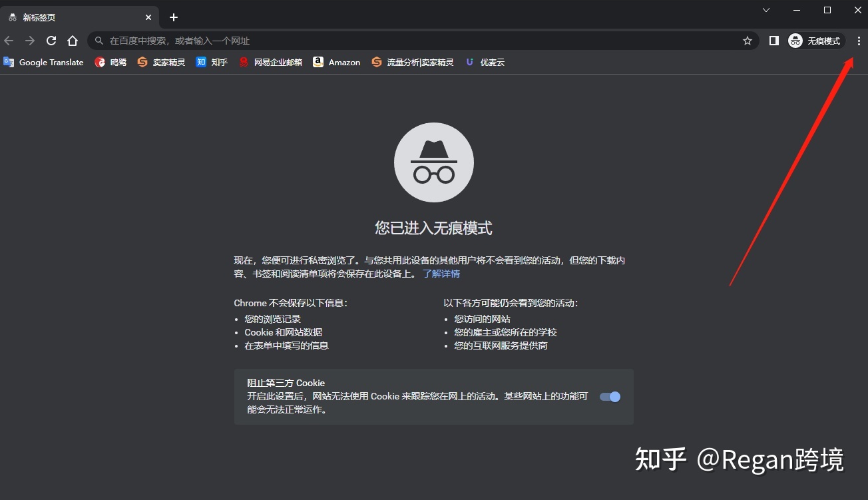Screen dimensions: 868x500
Task: Toggle the 阻止第三方 Cookie switch
Action: pos(610,397)
